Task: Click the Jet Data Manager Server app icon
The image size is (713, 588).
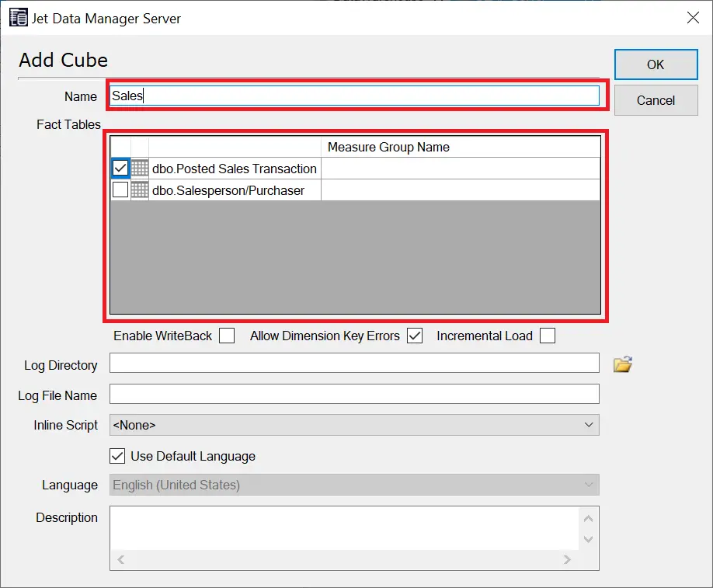Action: tap(19, 18)
